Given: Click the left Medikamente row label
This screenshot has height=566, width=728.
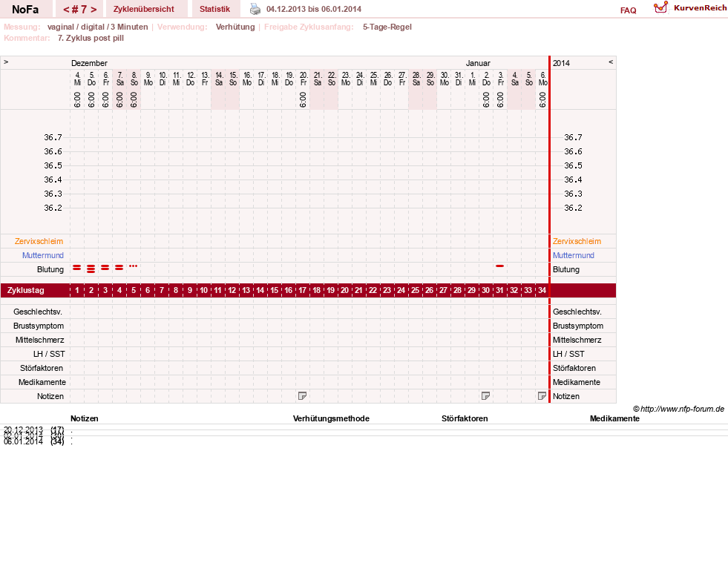Looking at the screenshot, I should click(x=42, y=382).
